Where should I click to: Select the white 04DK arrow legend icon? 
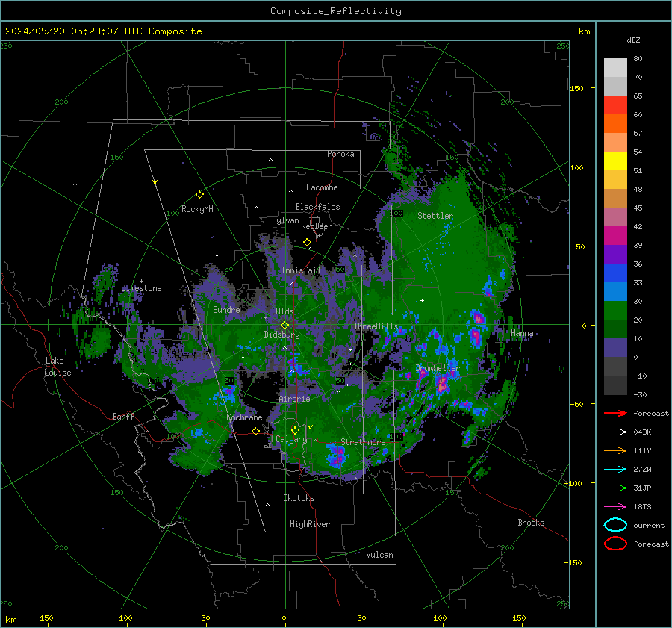click(x=615, y=432)
